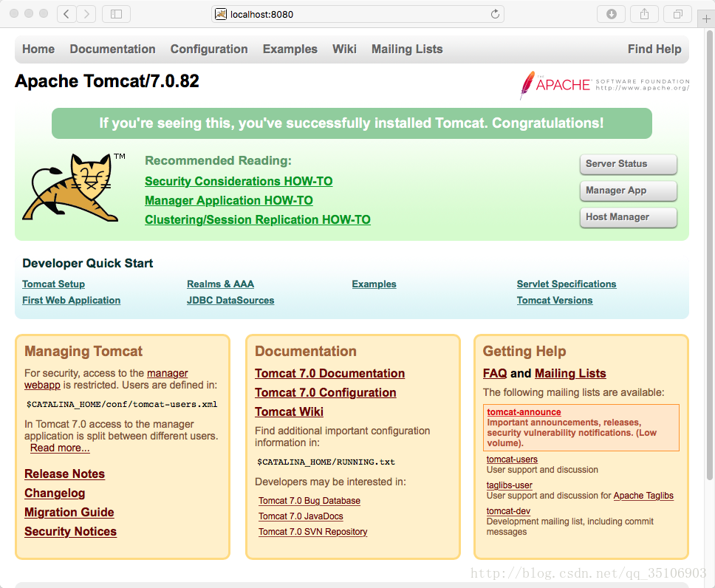Open the Configuration nav item
This screenshot has height=588, width=715.
(x=209, y=49)
